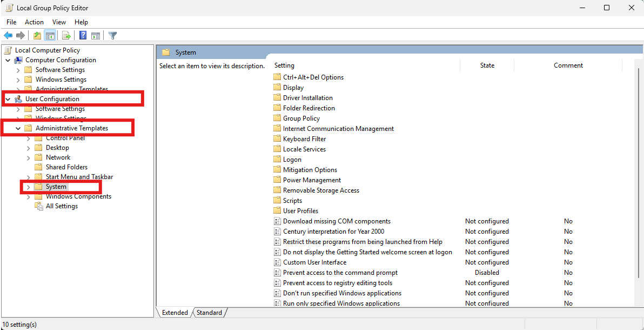
Task: Select Prevent access to registry editing tools
Action: click(338, 283)
